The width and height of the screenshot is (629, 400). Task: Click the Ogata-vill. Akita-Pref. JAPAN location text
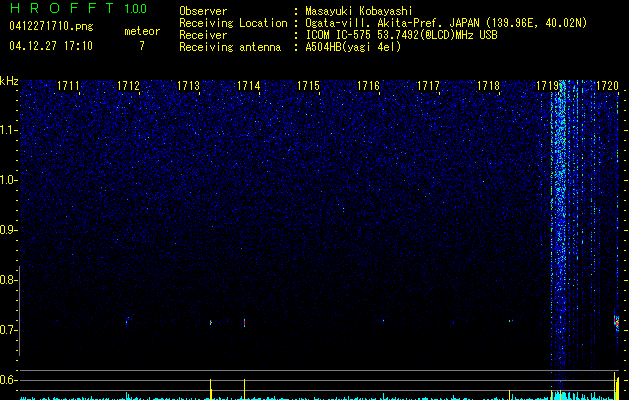(446, 23)
